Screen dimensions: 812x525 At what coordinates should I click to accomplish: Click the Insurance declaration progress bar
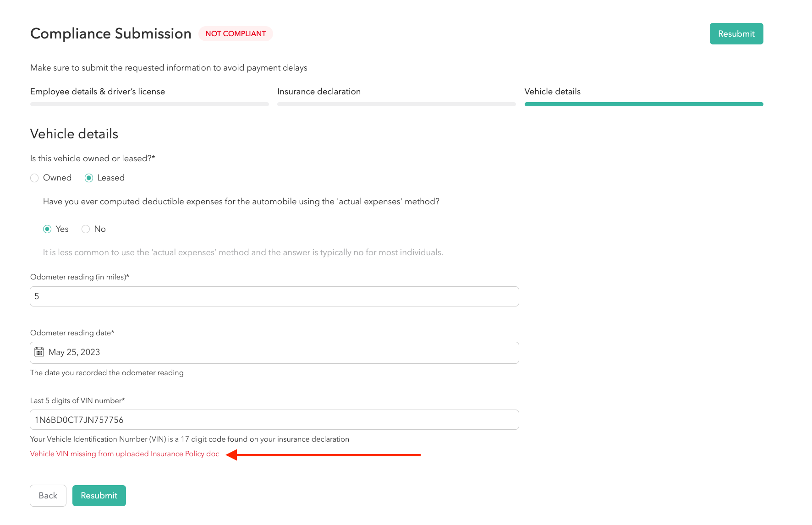(396, 104)
